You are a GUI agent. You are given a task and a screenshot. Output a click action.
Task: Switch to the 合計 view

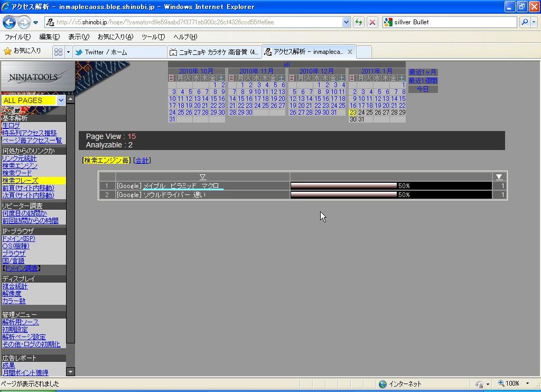pos(142,161)
